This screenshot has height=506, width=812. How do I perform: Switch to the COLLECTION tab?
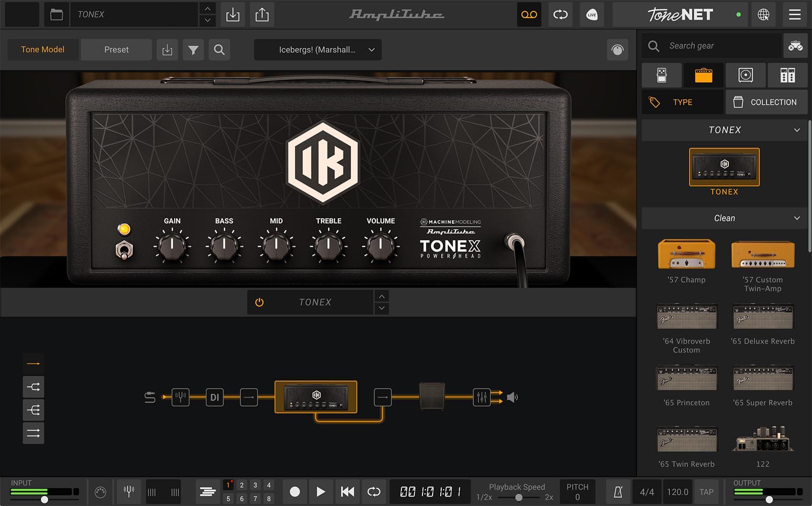coord(766,102)
